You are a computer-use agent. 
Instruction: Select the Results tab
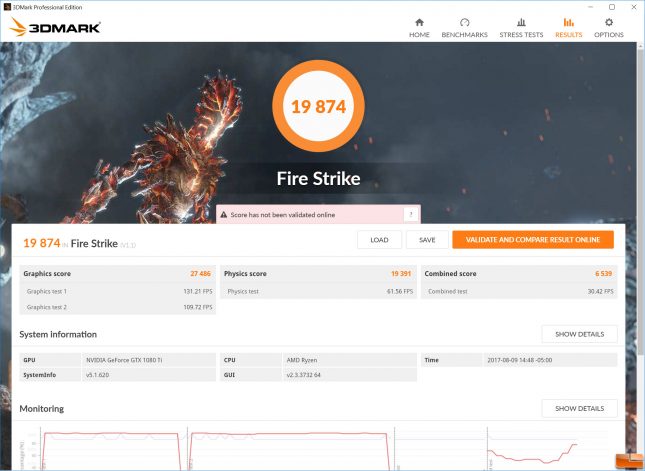click(x=568, y=28)
